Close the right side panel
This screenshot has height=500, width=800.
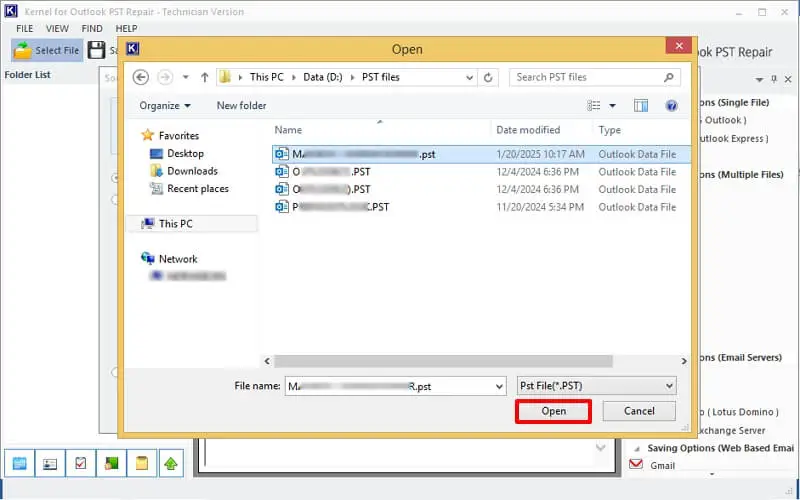(788, 79)
